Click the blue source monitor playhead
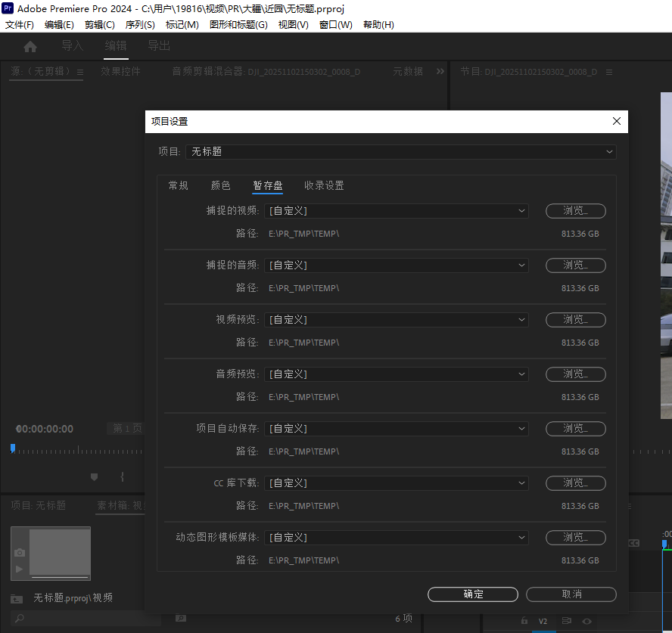Image resolution: width=672 pixels, height=633 pixels. [x=12, y=448]
